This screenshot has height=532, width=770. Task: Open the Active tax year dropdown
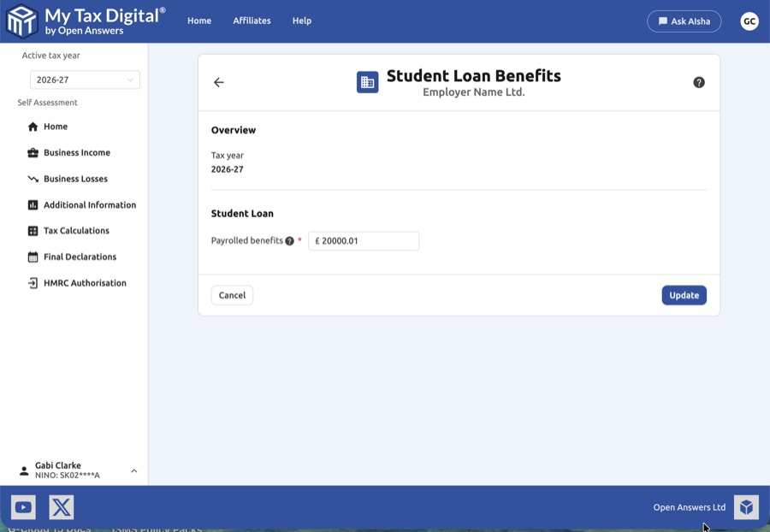[x=85, y=80]
